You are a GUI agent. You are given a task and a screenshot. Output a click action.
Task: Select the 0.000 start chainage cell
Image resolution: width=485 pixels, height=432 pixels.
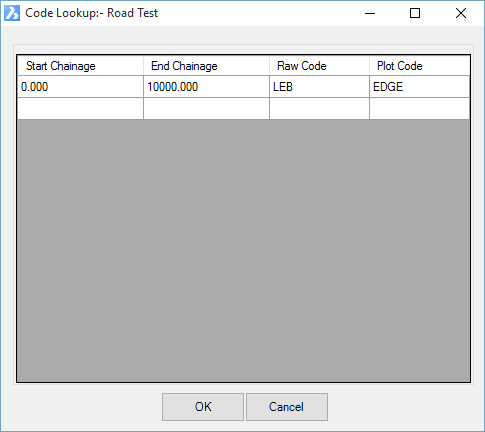pyautogui.click(x=80, y=87)
